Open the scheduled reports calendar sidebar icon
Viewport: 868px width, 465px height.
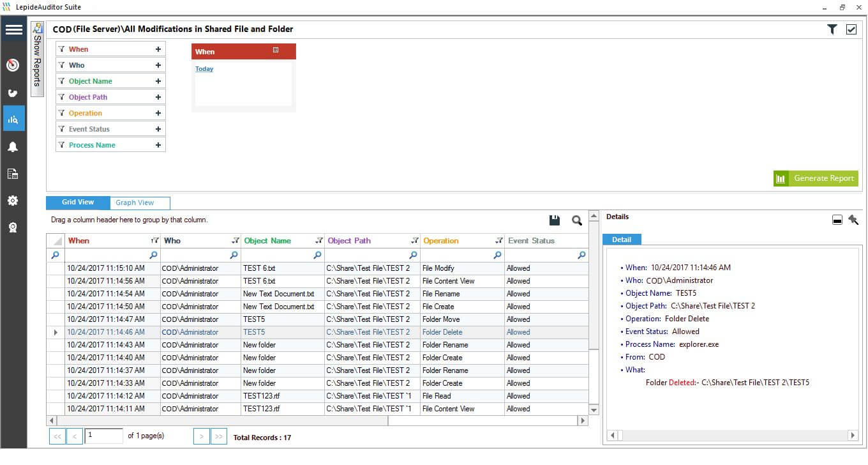pos(13,174)
